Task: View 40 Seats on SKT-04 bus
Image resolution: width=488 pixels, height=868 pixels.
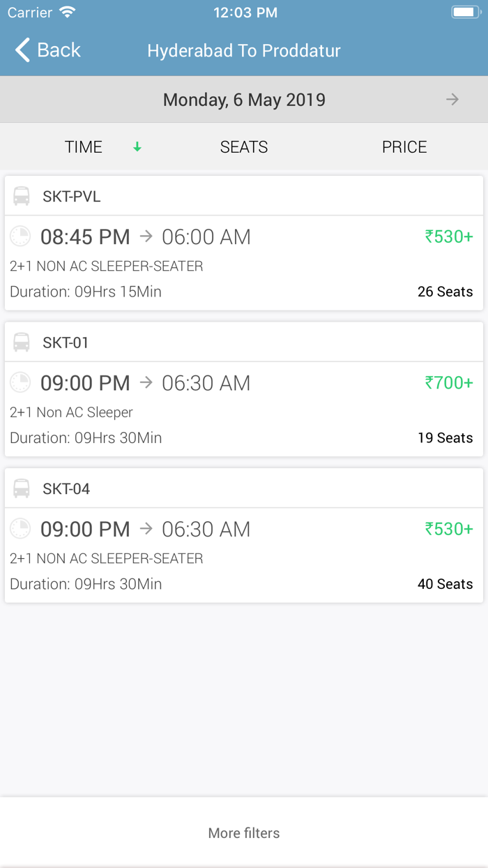Action: click(445, 584)
